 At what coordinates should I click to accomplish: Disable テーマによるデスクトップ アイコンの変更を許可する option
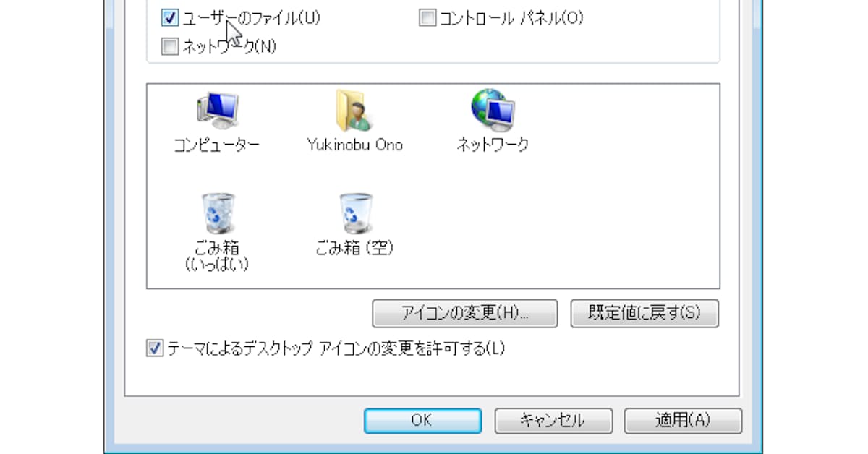(x=155, y=348)
